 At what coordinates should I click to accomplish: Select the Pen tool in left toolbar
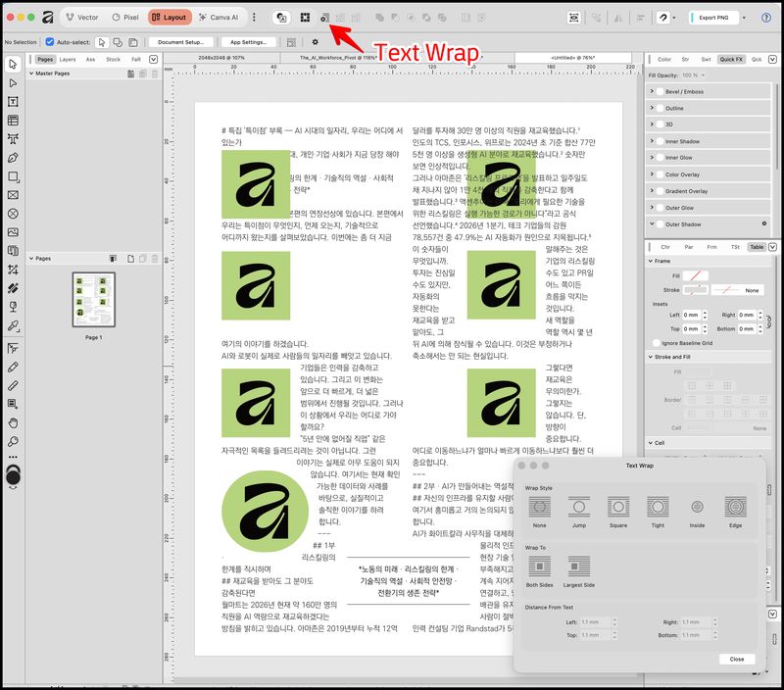pyautogui.click(x=13, y=158)
